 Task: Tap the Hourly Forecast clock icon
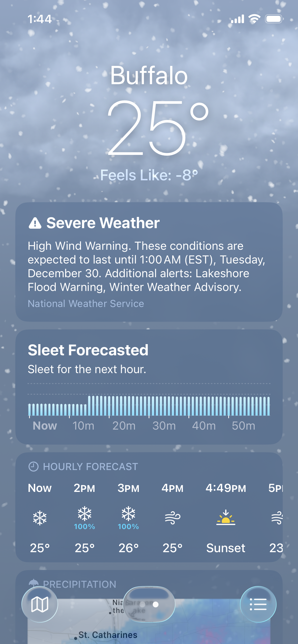coord(33,467)
